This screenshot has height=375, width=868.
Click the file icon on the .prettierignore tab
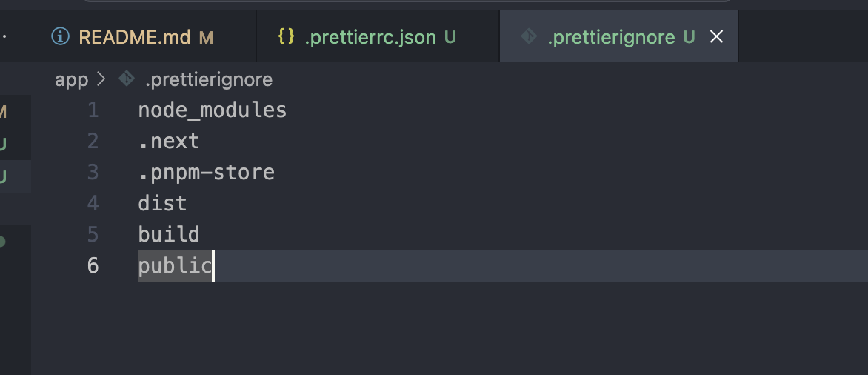coord(529,36)
